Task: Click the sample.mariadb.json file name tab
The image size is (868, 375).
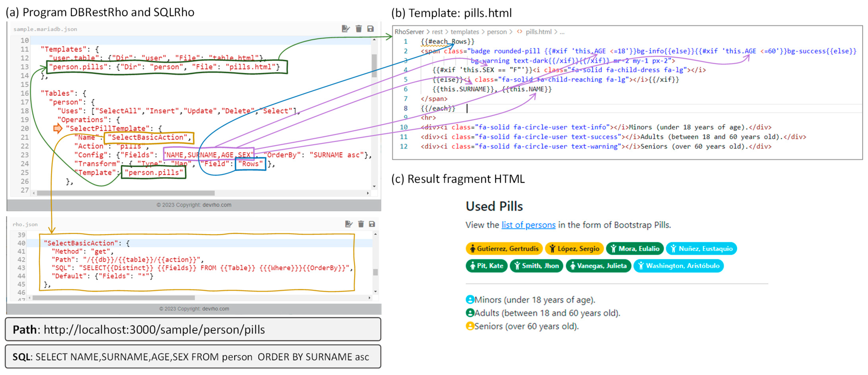Action: 45,29
